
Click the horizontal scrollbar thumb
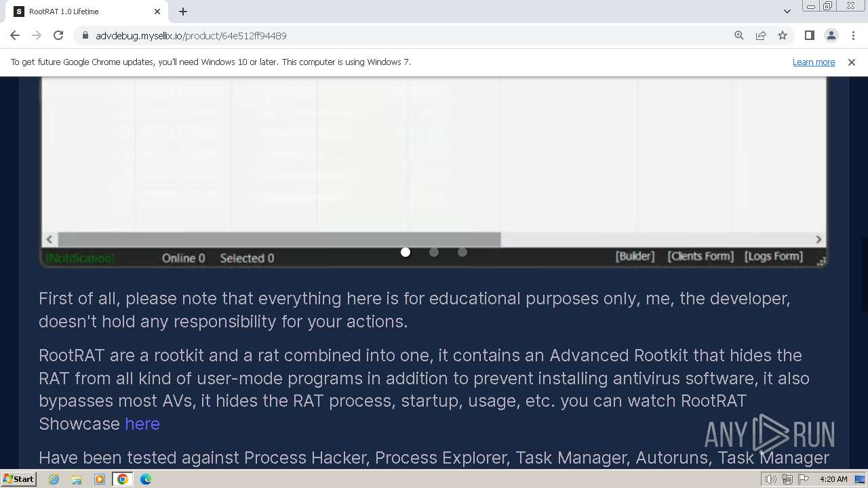click(x=279, y=239)
